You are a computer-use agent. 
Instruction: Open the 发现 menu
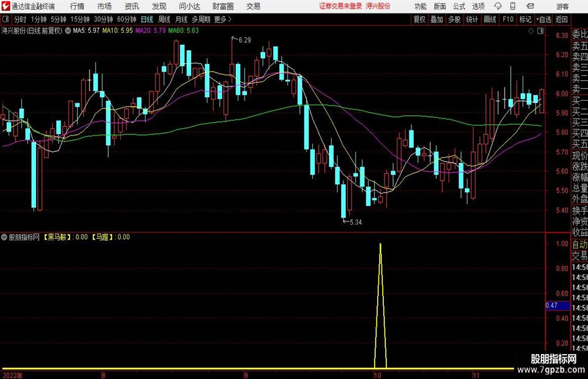point(159,6)
